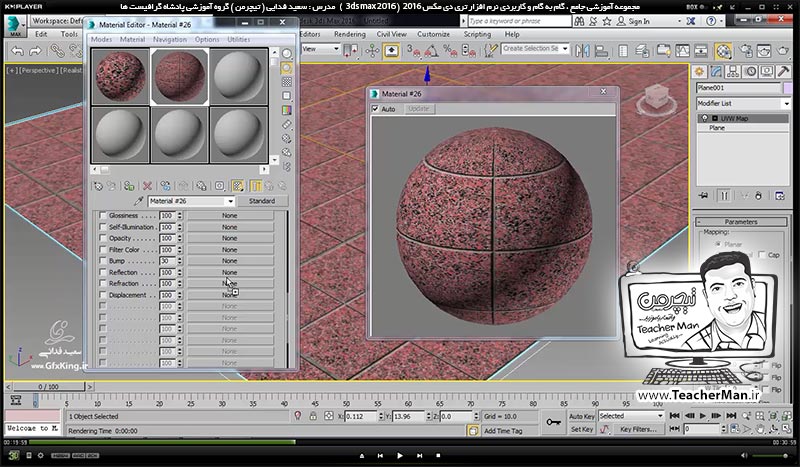Image resolution: width=800 pixels, height=467 pixels.
Task: Open the Utilities hammer tab
Action: pos(783,71)
